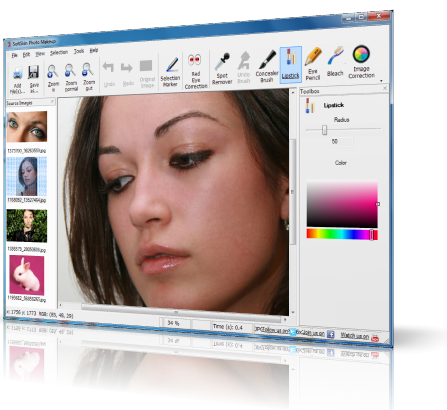Click the scroll up arrow of photo view

point(293,92)
